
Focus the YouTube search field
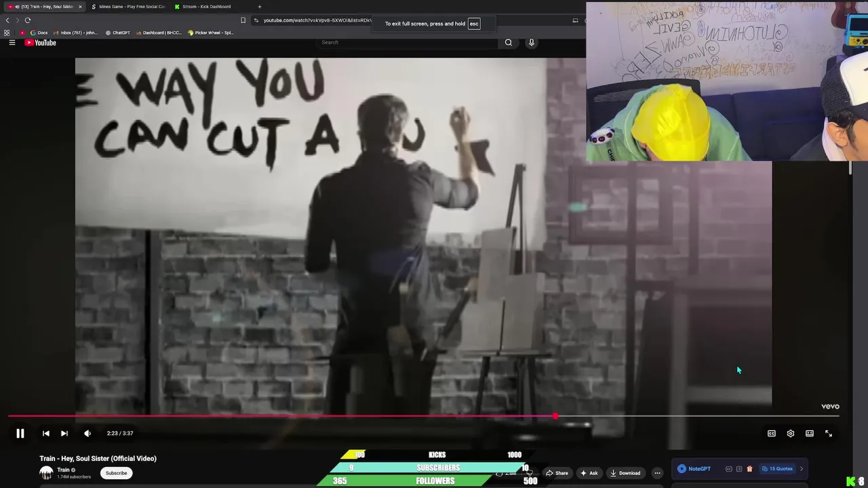407,42
